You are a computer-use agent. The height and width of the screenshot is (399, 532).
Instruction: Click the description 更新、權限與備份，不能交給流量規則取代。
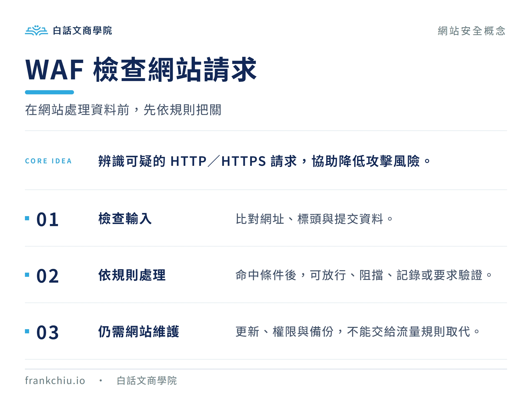pyautogui.click(x=358, y=332)
